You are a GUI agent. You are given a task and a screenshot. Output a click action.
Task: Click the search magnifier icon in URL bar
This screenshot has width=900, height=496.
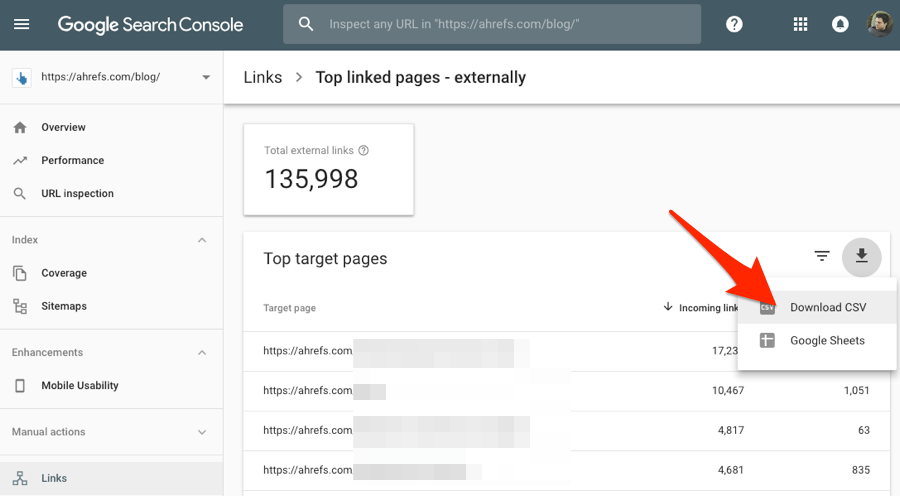(306, 24)
